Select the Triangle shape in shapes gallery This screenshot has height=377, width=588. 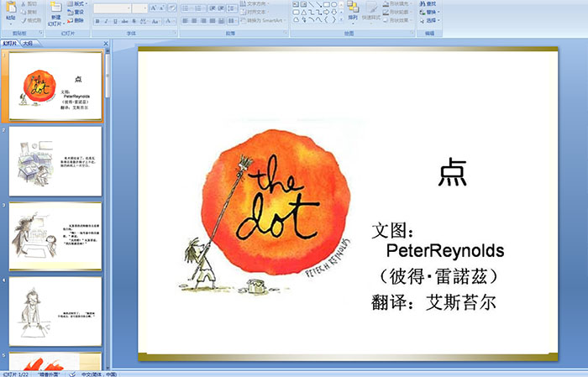click(x=304, y=12)
